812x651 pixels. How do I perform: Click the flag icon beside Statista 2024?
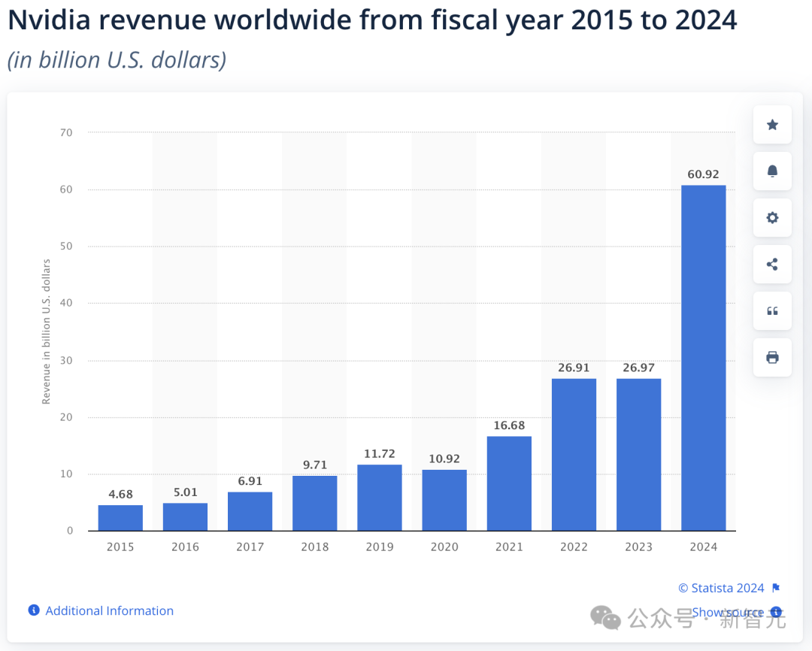(x=776, y=588)
